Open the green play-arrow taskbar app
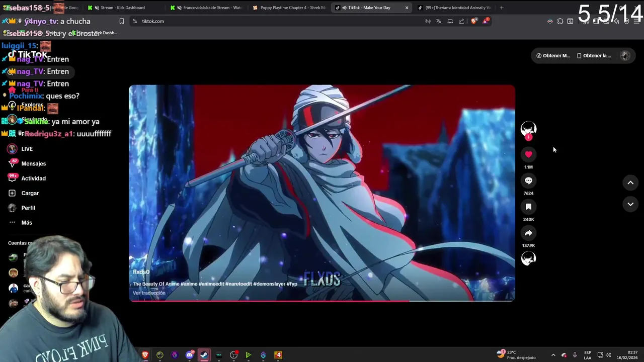 coord(248,355)
